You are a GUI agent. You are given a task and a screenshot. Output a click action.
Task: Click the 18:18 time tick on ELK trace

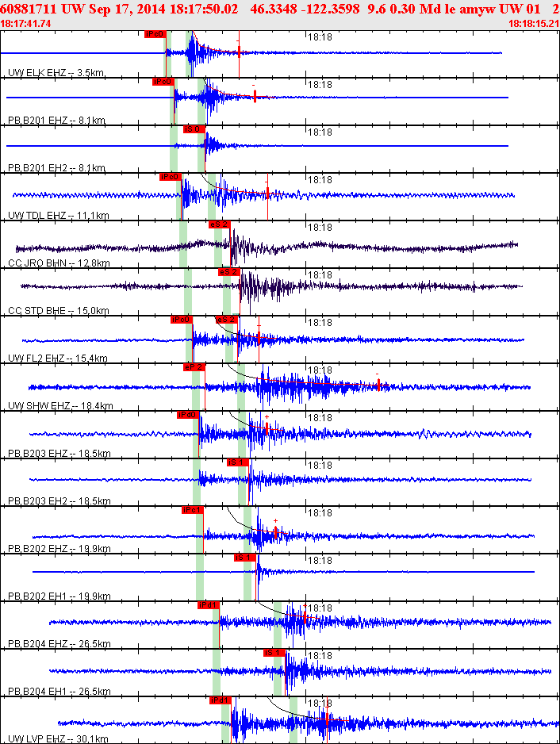coord(320,37)
